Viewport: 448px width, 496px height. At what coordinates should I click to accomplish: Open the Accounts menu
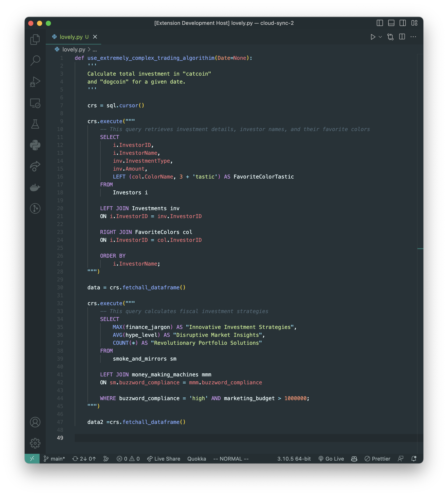point(35,422)
